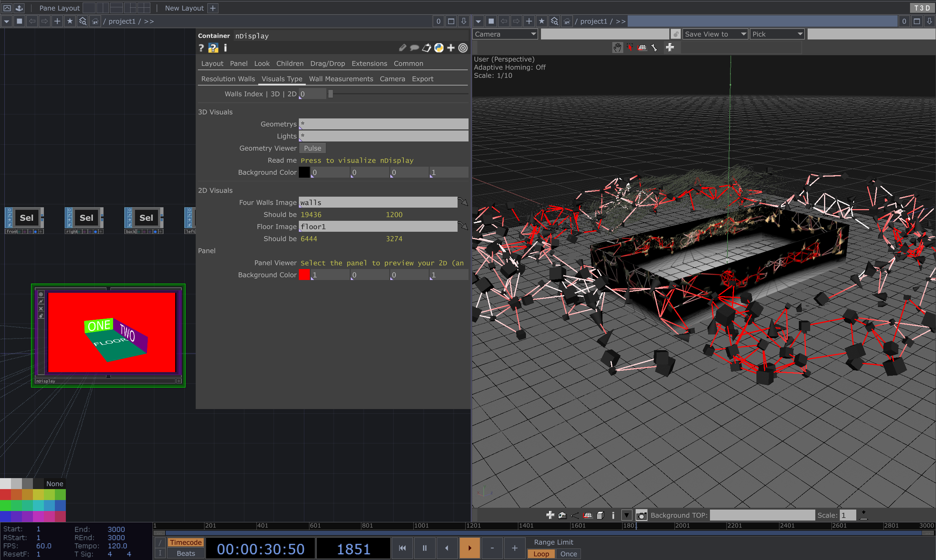Select the bone selection tool in the viewport toolbar

coord(654,47)
